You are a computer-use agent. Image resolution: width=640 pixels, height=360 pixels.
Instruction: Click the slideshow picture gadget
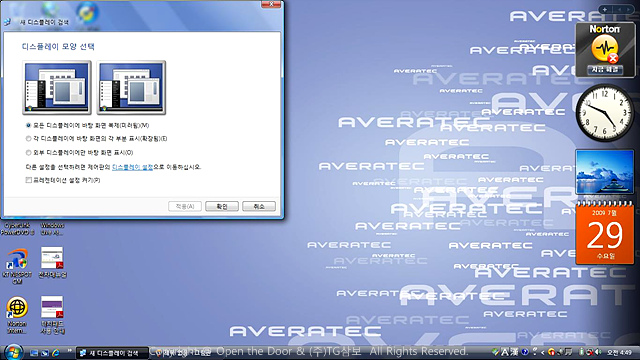[x=605, y=172]
